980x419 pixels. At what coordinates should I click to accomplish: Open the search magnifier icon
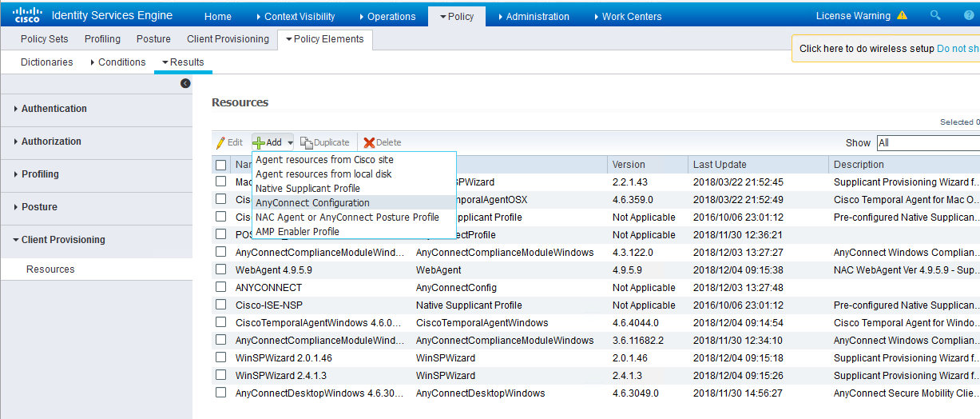[935, 15]
